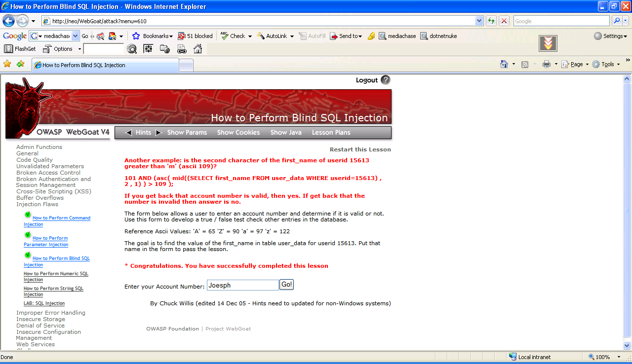Open How to Perform Numeric SQL Injection lesson

(x=56, y=277)
